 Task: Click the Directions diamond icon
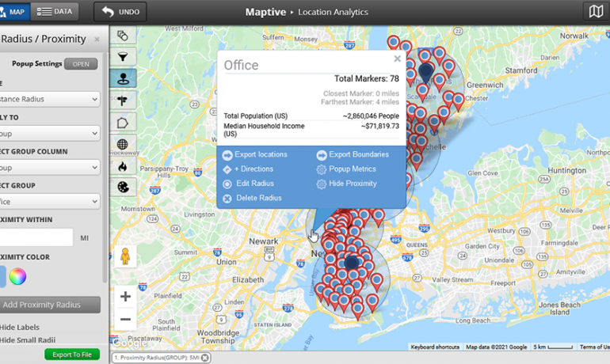pyautogui.click(x=227, y=170)
